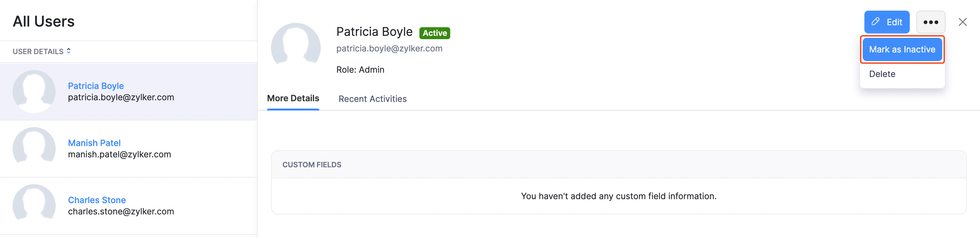Open the User Details sort chevron
Viewport: 980px width, 237px height.
(69, 51)
